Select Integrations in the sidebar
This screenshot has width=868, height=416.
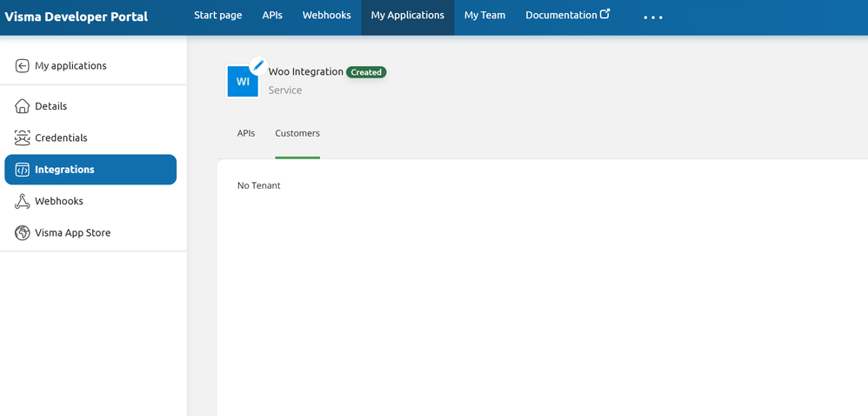tap(90, 170)
